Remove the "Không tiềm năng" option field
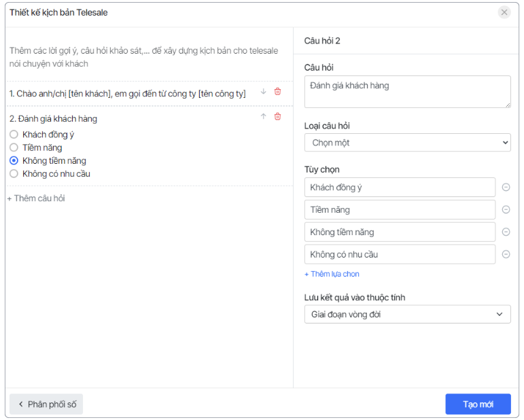Screen dimensions: 524x420 (506, 232)
